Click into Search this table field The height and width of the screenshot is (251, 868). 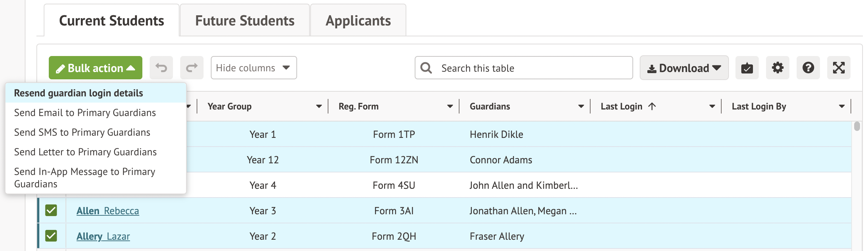coord(532,68)
